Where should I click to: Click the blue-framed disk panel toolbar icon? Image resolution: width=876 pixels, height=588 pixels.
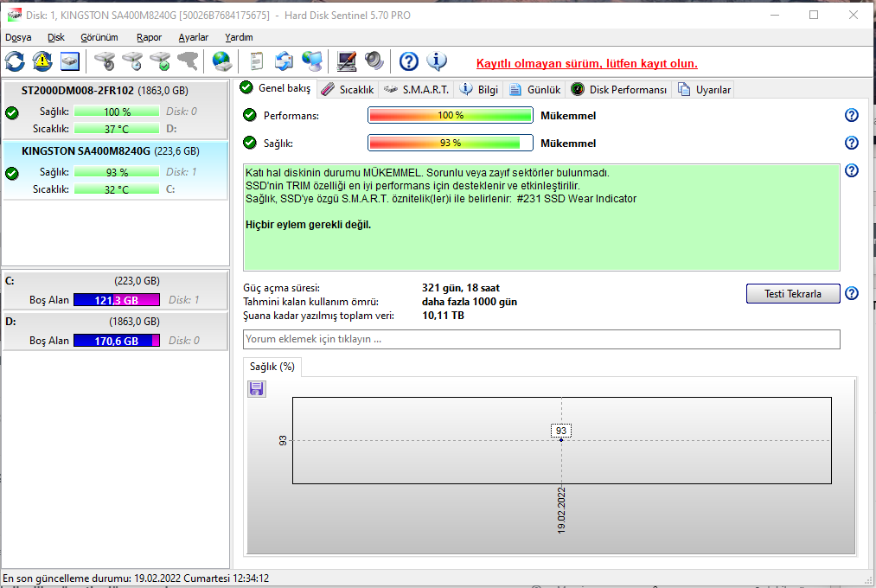[70, 61]
